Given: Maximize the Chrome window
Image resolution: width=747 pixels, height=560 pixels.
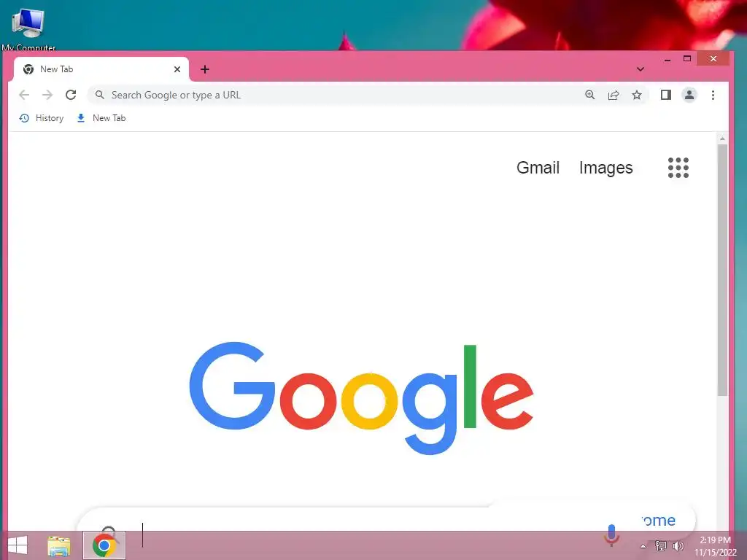Looking at the screenshot, I should tap(687, 58).
